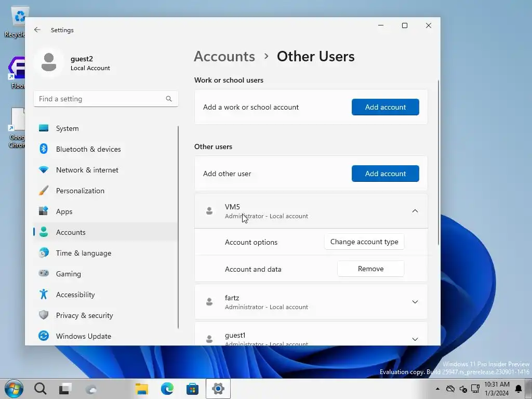Go to Accounts breadcrumb link
This screenshot has width=532, height=399.
tap(224, 56)
